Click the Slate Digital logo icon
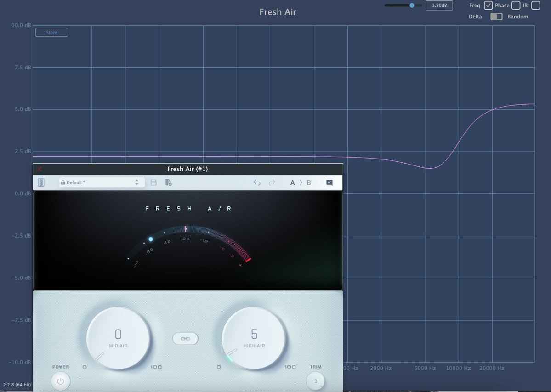 click(41, 182)
